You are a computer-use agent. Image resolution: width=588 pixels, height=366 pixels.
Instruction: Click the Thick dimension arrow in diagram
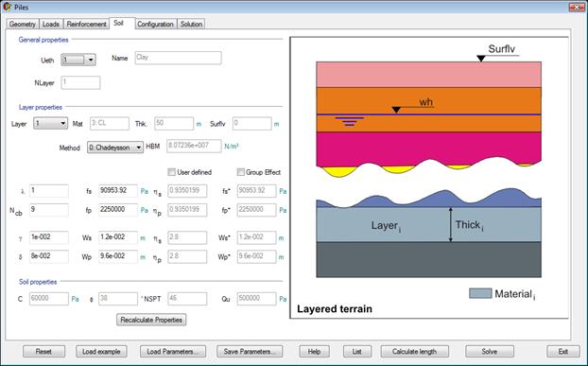(x=451, y=224)
